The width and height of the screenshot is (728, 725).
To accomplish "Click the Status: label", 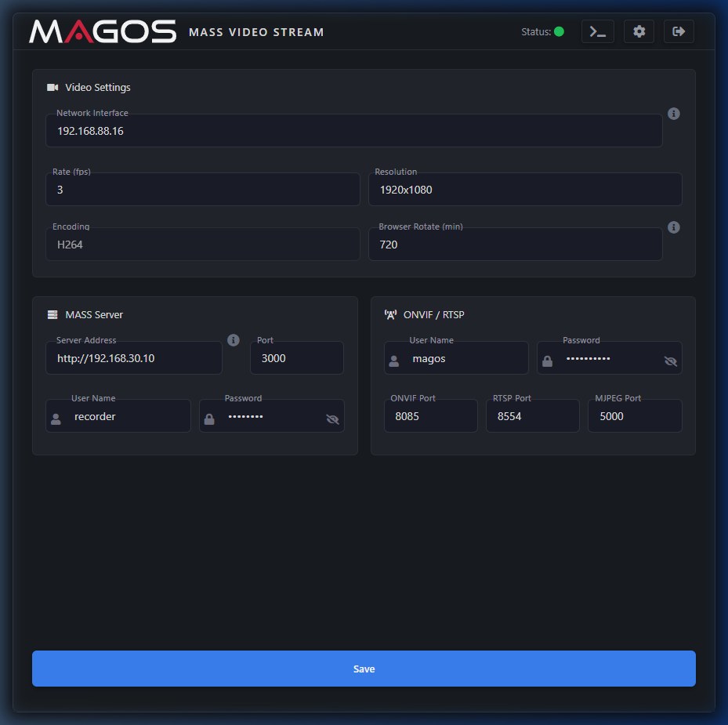I will pos(536,31).
